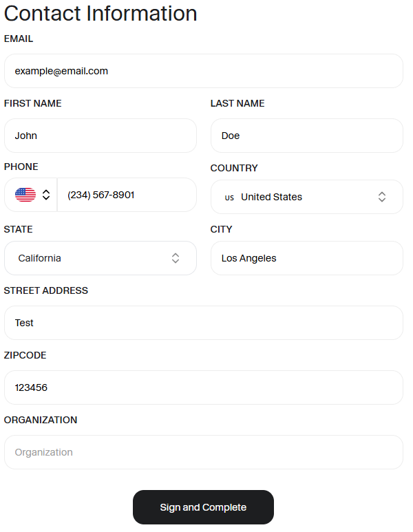Click the phone number input field

127,195
